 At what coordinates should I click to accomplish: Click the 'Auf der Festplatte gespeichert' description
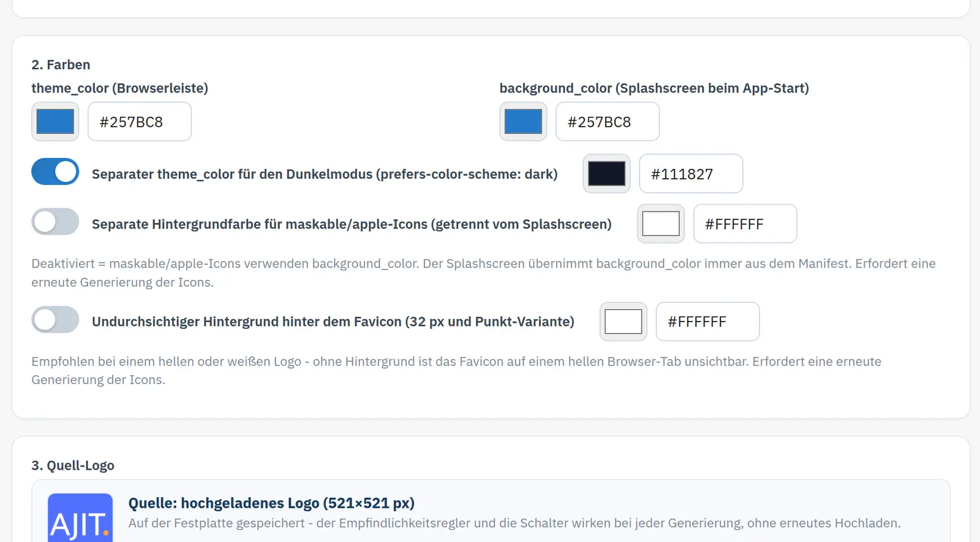pos(514,523)
